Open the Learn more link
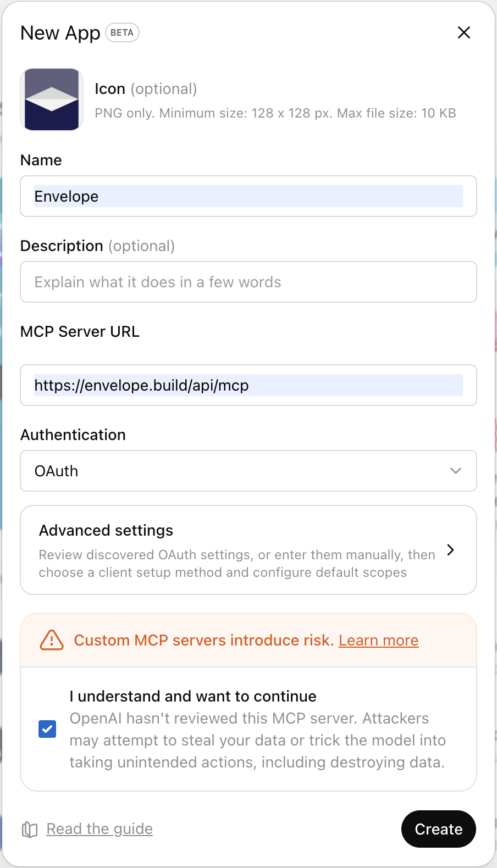This screenshot has width=497, height=868. point(378,641)
